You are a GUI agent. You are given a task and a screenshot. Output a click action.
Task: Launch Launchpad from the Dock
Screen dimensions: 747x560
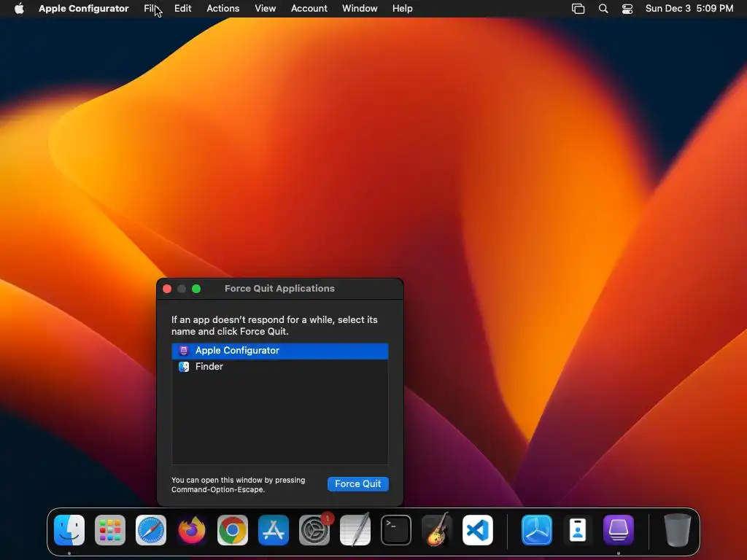point(110,530)
